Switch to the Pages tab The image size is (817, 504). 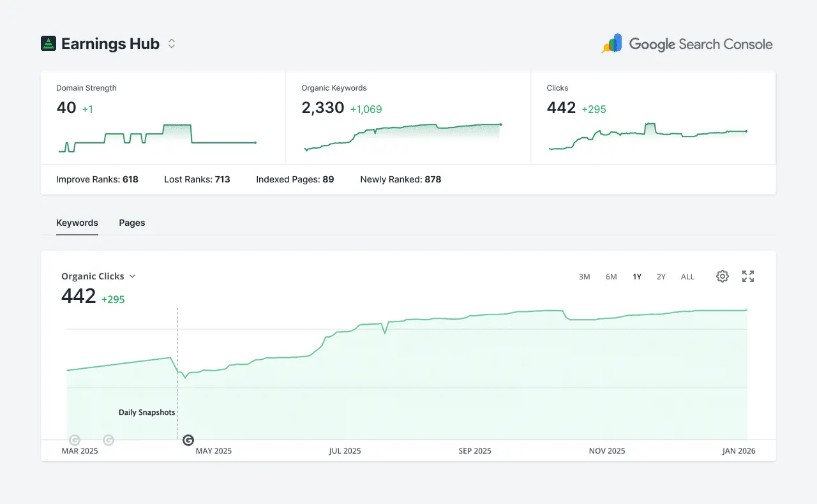[131, 223]
